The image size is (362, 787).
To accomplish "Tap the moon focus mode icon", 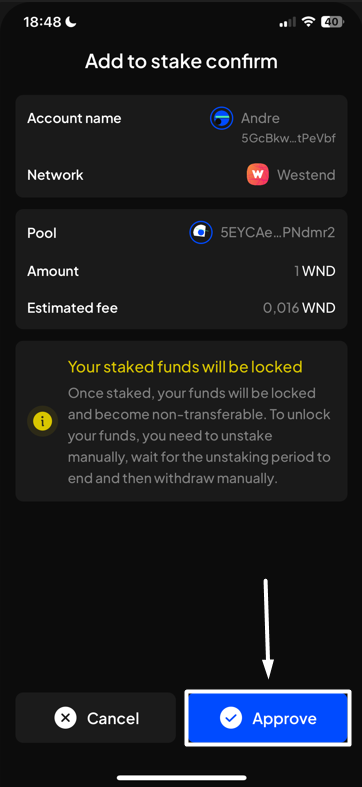I will click(71, 22).
